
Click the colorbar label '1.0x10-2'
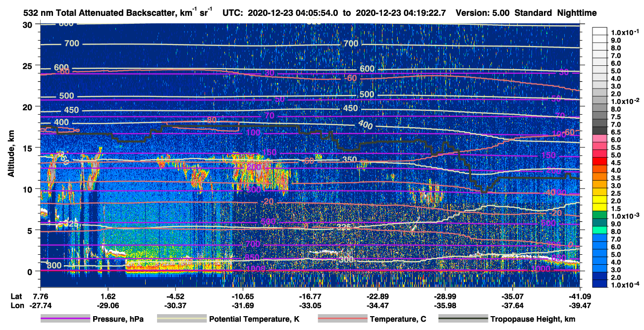[626, 100]
